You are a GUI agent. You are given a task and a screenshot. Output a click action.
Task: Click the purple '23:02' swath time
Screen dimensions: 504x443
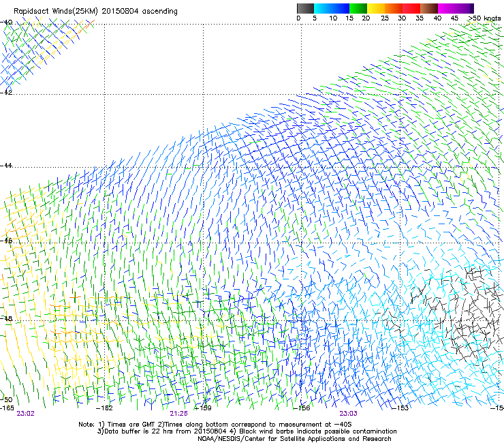26,414
